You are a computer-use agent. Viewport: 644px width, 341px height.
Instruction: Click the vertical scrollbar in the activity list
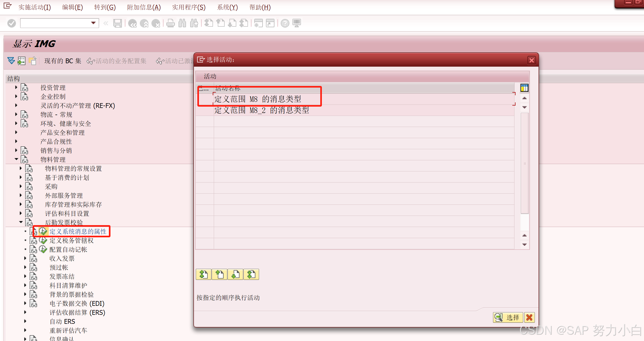[525, 163]
